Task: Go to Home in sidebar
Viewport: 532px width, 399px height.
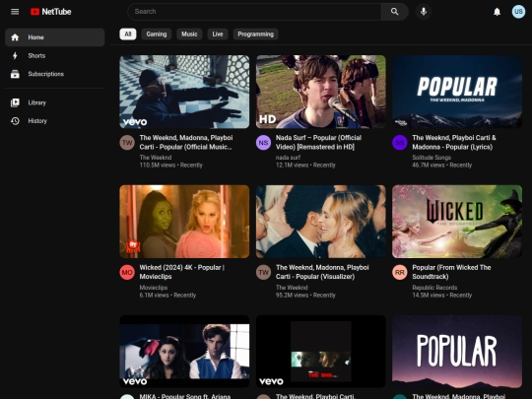Action: 54,37
